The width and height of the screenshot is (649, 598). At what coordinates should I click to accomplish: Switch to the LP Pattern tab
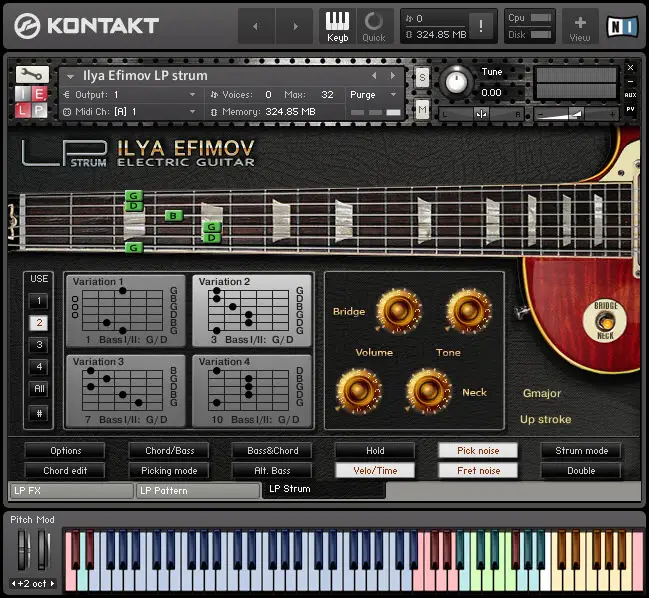click(198, 491)
